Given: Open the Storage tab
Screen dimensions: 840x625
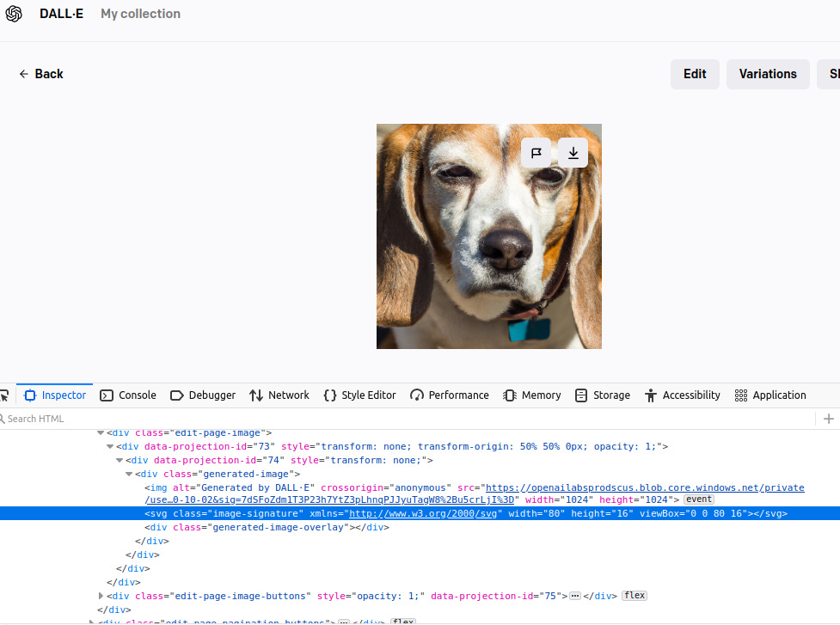Looking at the screenshot, I should pos(602,395).
